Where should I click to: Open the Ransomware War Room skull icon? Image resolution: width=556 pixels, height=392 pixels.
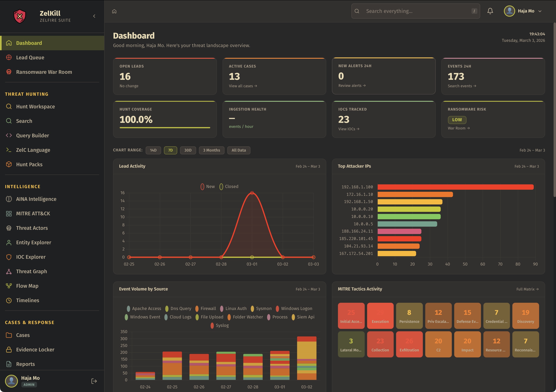tap(9, 72)
